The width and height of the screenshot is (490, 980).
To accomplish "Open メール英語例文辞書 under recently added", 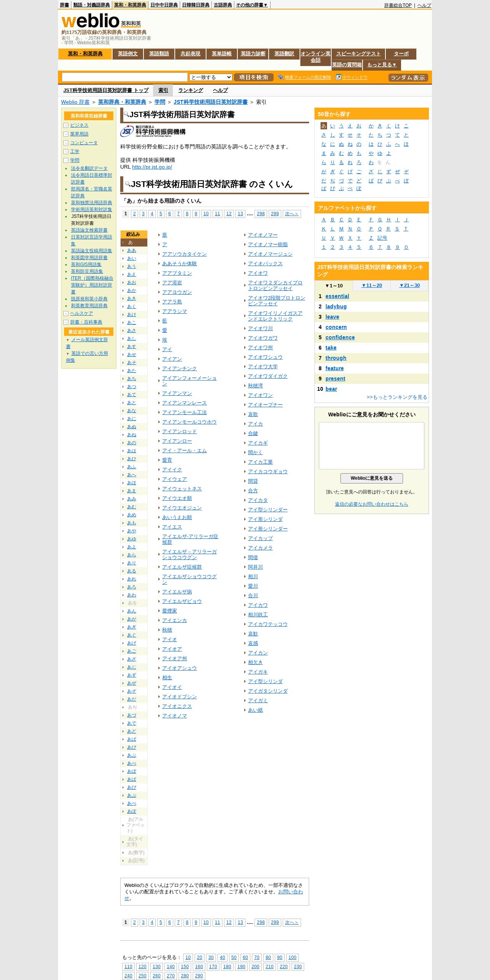I will click(x=87, y=343).
